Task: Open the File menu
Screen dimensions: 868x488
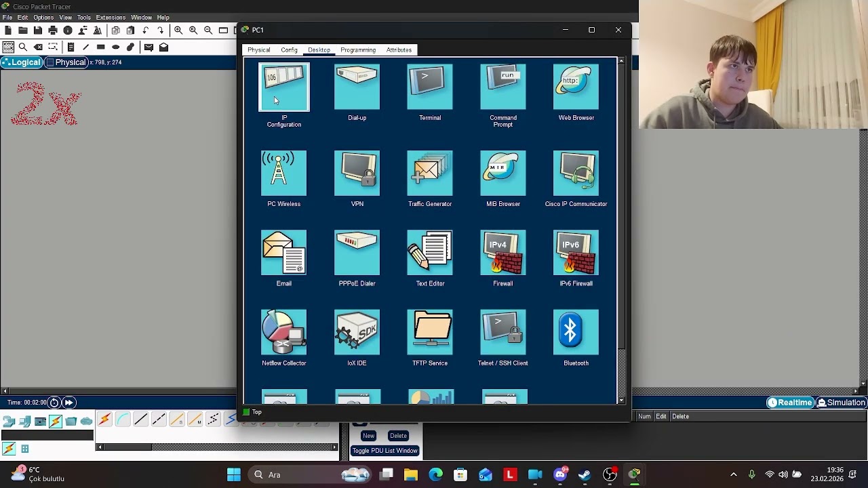Action: [x=7, y=18]
